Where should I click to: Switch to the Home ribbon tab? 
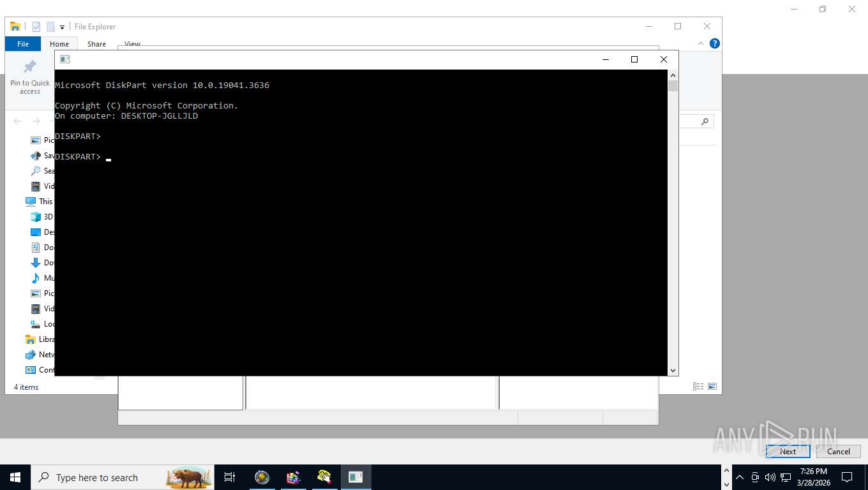click(59, 44)
